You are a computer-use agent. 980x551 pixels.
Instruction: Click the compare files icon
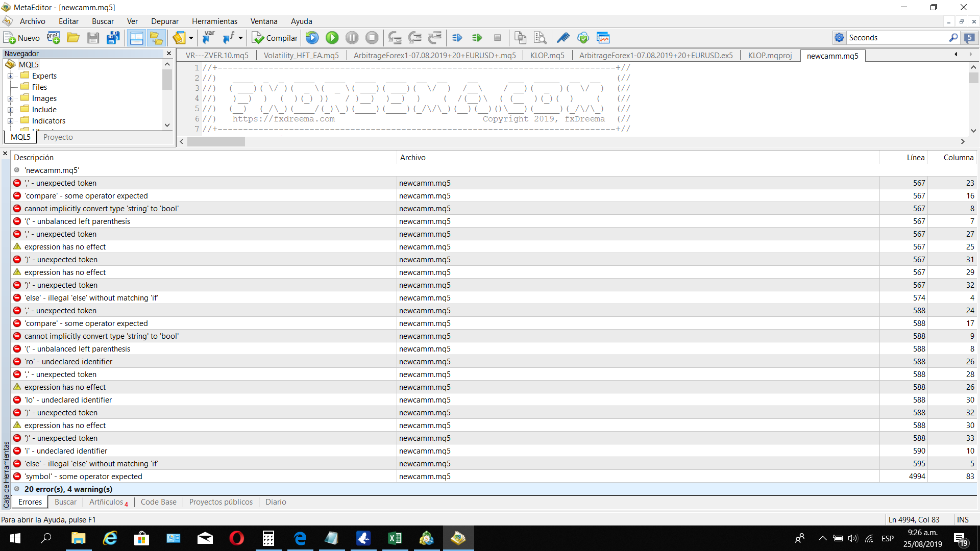520,38
